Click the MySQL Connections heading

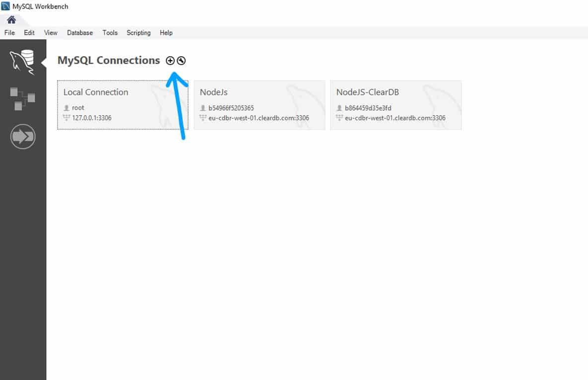109,61
